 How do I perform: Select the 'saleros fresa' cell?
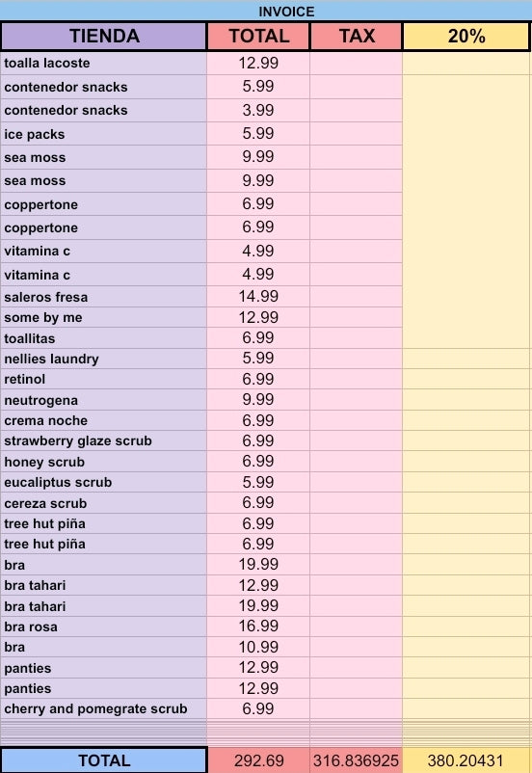(103, 297)
